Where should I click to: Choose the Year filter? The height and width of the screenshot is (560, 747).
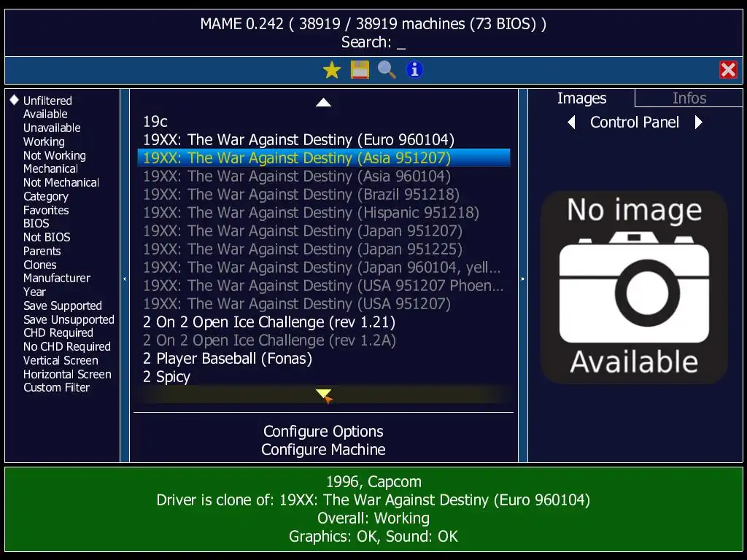[x=34, y=292]
